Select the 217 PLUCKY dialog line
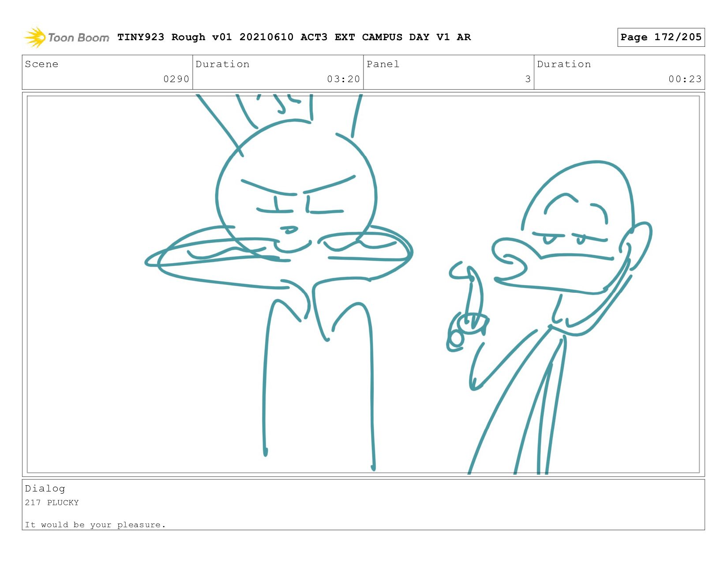 click(x=52, y=503)
